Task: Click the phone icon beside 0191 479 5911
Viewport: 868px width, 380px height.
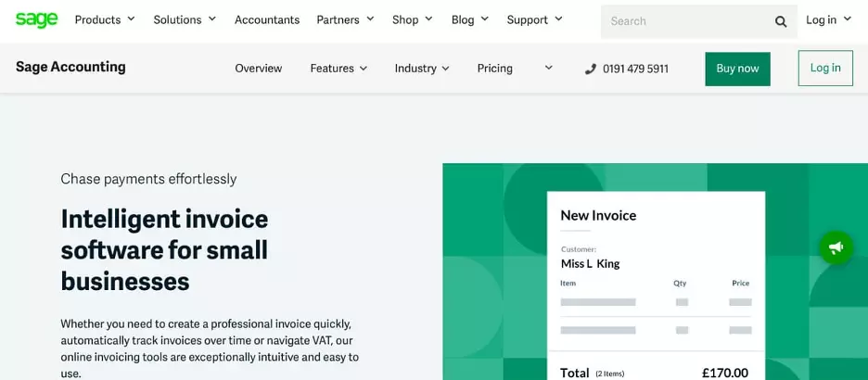Action: point(591,69)
